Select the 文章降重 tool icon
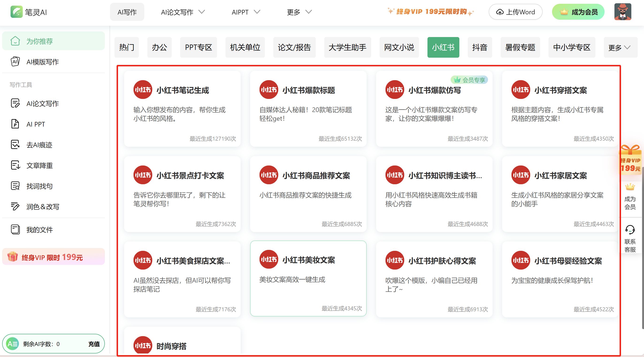Image resolution: width=644 pixels, height=357 pixels. click(15, 165)
